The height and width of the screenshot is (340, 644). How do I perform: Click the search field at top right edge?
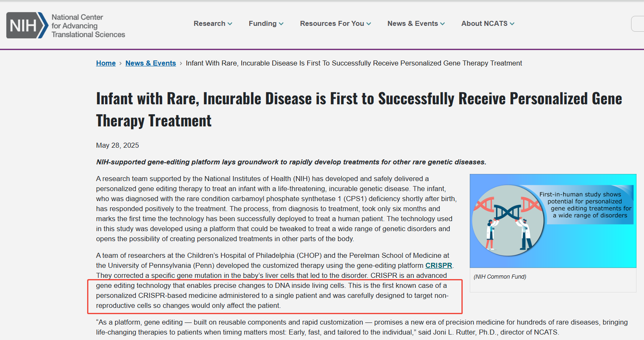(x=638, y=24)
